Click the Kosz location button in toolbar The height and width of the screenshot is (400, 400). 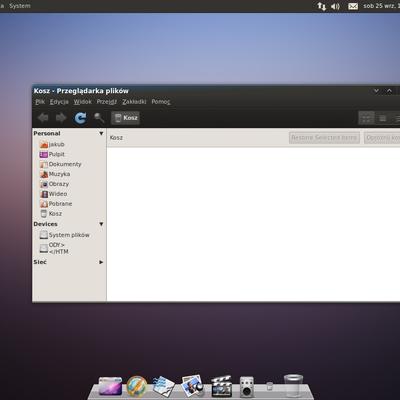pyautogui.click(x=125, y=118)
